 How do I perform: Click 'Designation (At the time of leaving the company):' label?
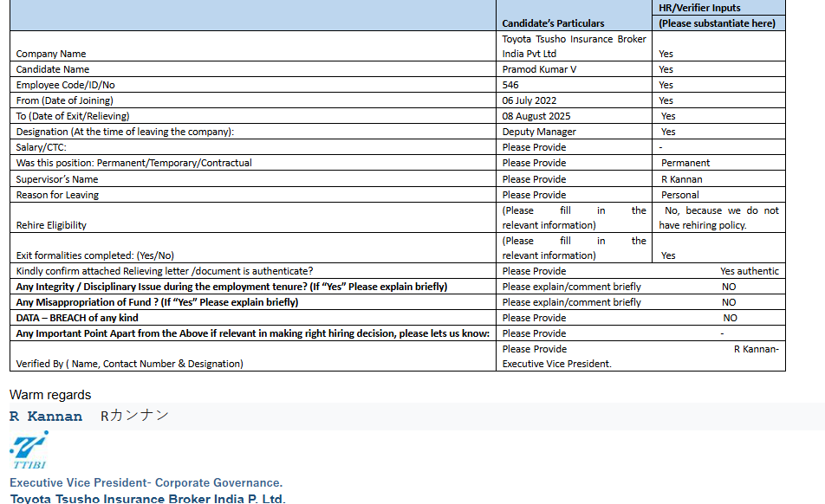coord(125,132)
